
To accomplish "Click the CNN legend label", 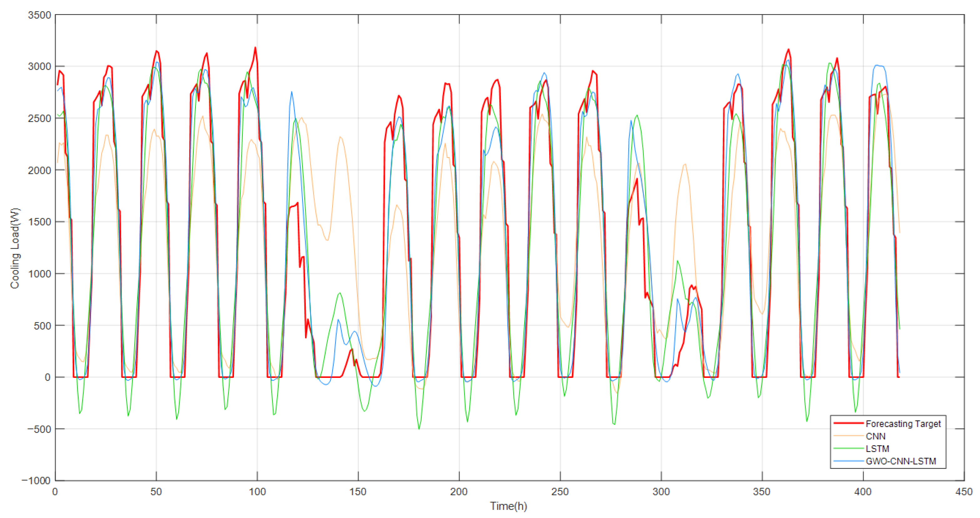I will point(876,436).
